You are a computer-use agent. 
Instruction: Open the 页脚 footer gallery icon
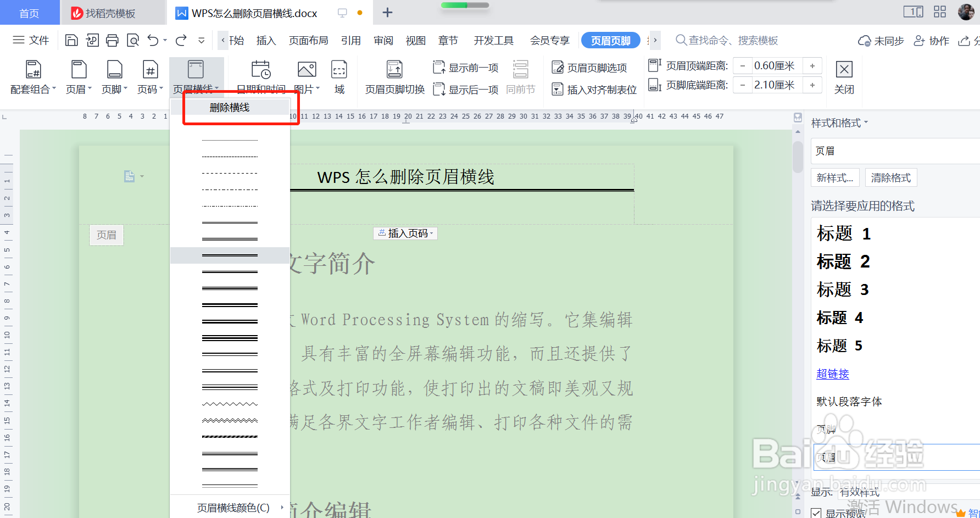click(x=115, y=70)
